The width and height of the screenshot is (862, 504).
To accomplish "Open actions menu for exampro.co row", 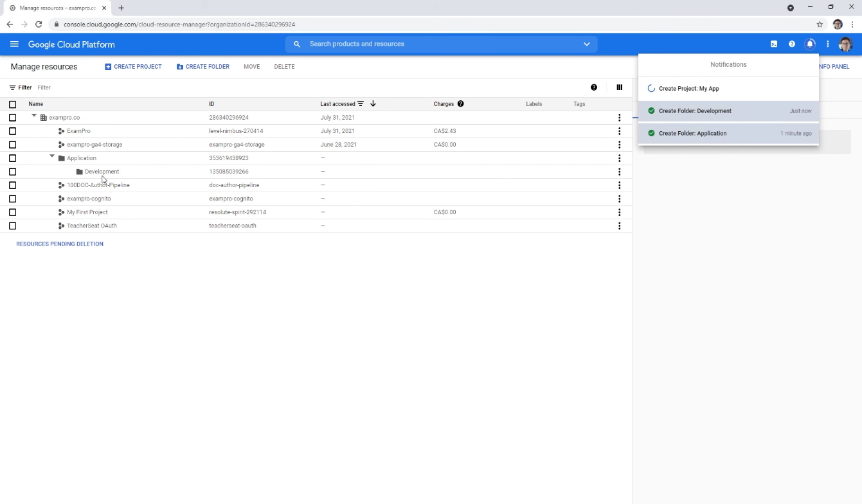I will coord(620,118).
